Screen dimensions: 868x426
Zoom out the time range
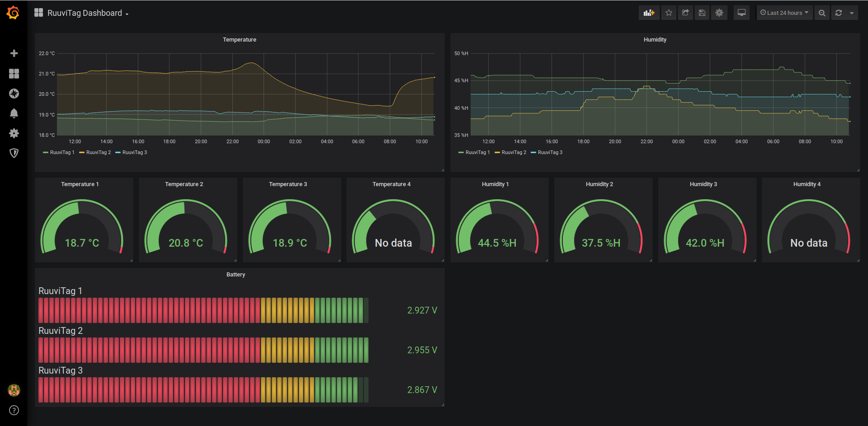(822, 13)
